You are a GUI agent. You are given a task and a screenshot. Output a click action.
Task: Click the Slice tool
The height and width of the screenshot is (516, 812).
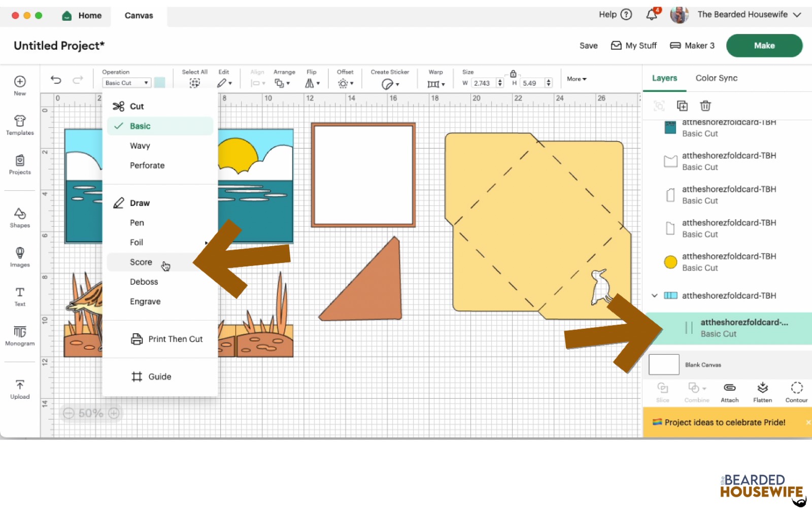tap(662, 392)
